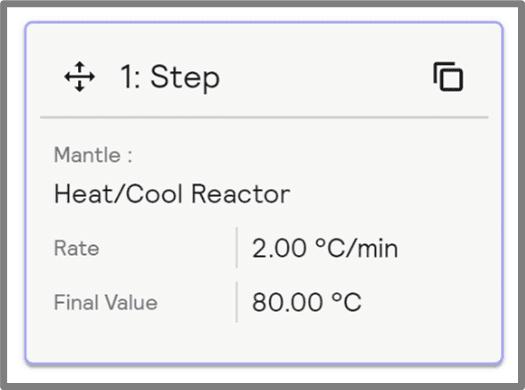Edit the 2.00 °C/min rate value

coord(325,248)
